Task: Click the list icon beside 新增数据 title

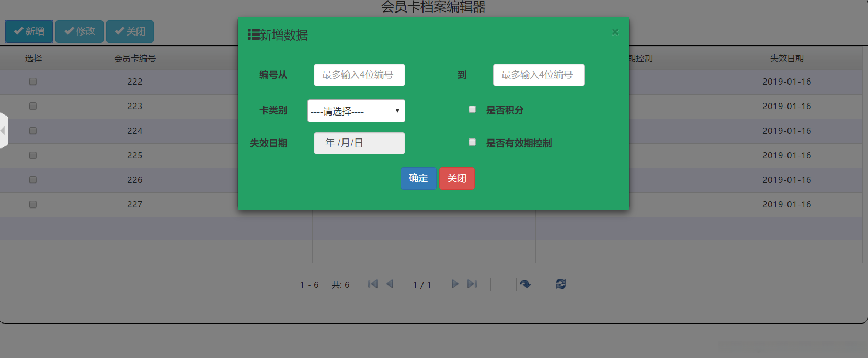Action: tap(254, 34)
